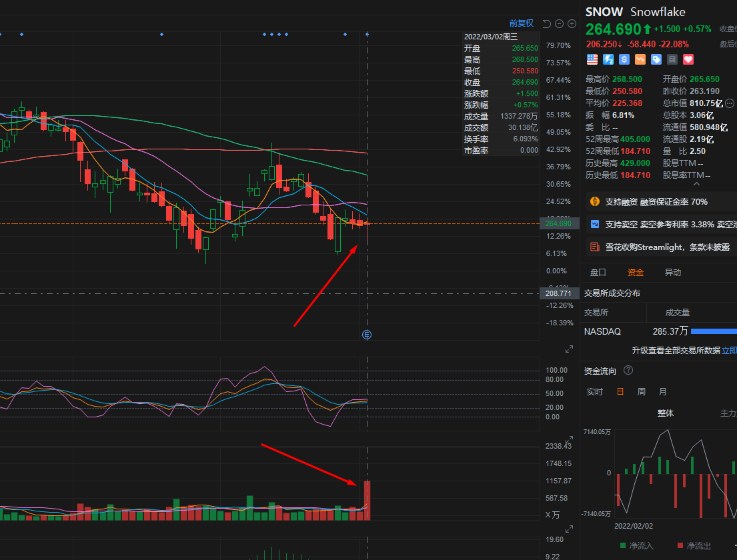The height and width of the screenshot is (560, 737).
Task: Click the 资金流向 section heading
Action: [x=600, y=371]
